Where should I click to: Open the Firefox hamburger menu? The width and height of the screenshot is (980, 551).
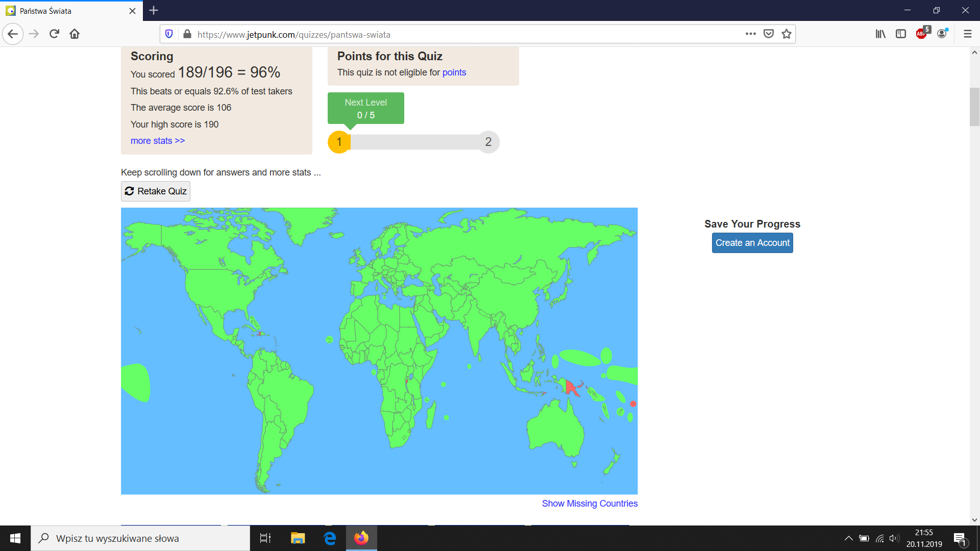[967, 34]
